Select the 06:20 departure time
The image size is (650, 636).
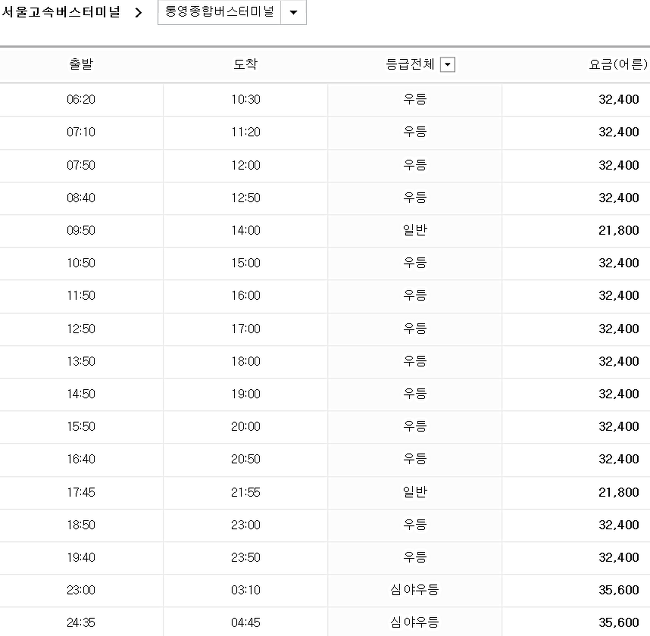point(81,100)
